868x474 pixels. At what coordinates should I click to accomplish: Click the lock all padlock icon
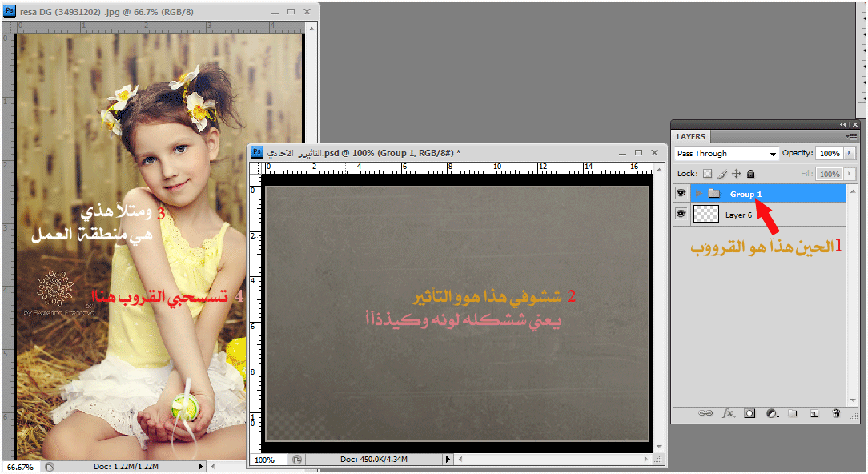[x=750, y=174]
